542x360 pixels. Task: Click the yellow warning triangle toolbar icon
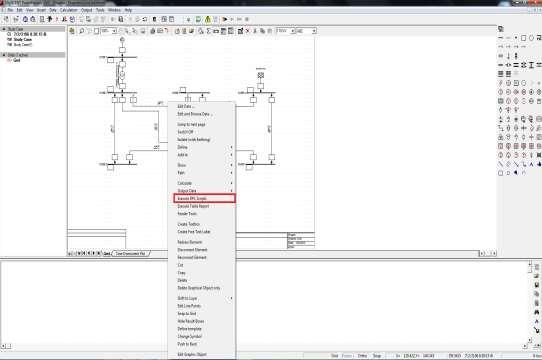pos(208,19)
